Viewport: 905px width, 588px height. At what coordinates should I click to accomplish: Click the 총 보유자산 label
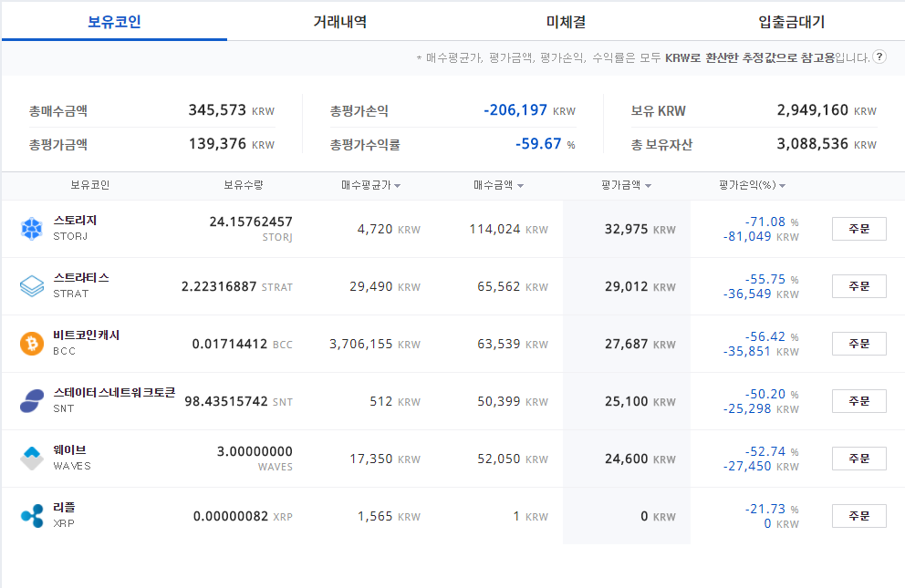pos(661,145)
